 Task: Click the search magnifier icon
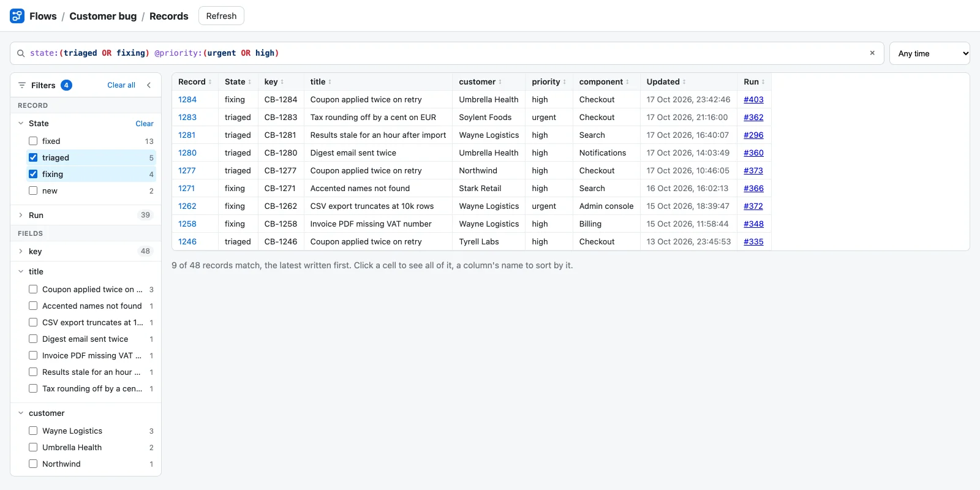21,53
